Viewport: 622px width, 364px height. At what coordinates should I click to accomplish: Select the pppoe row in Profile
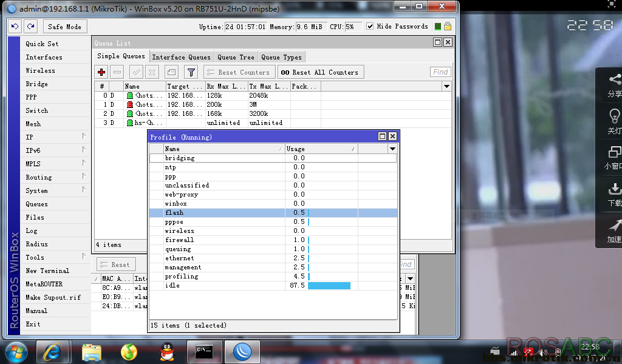pos(273,222)
